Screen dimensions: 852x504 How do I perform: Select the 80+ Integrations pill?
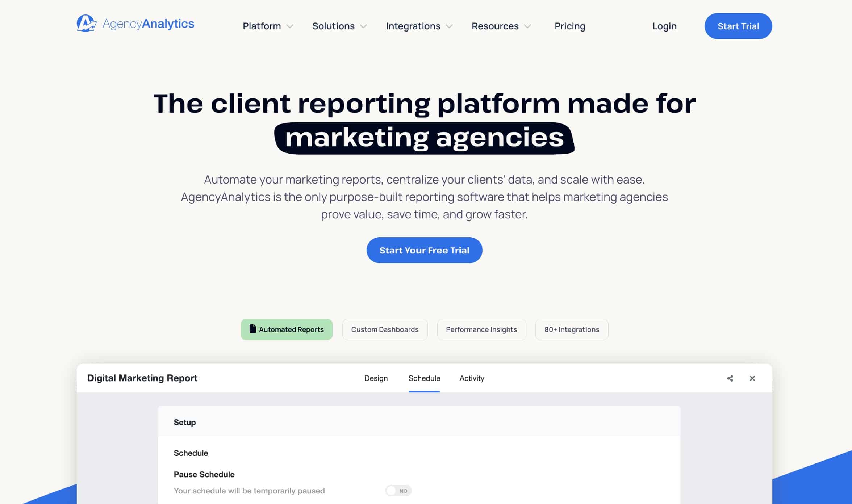(x=572, y=329)
